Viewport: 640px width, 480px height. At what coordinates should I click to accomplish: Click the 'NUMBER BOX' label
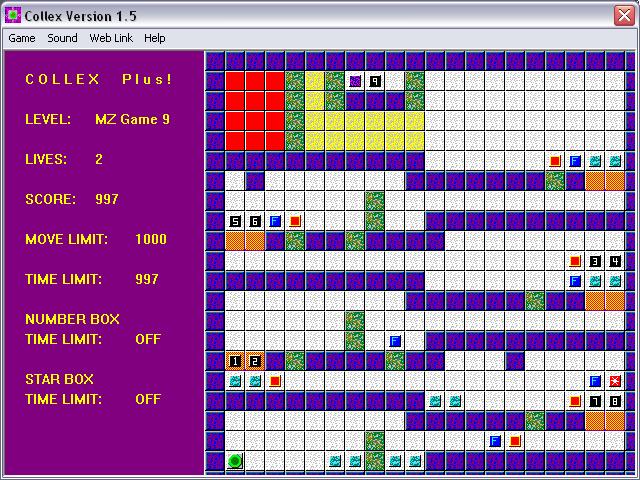point(73,319)
